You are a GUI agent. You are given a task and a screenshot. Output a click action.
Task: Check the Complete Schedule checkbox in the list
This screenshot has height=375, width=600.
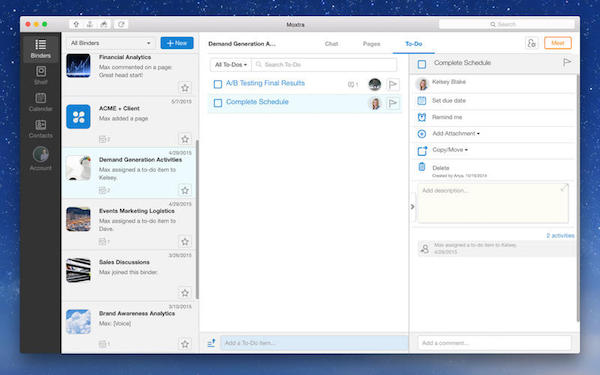[x=218, y=103]
